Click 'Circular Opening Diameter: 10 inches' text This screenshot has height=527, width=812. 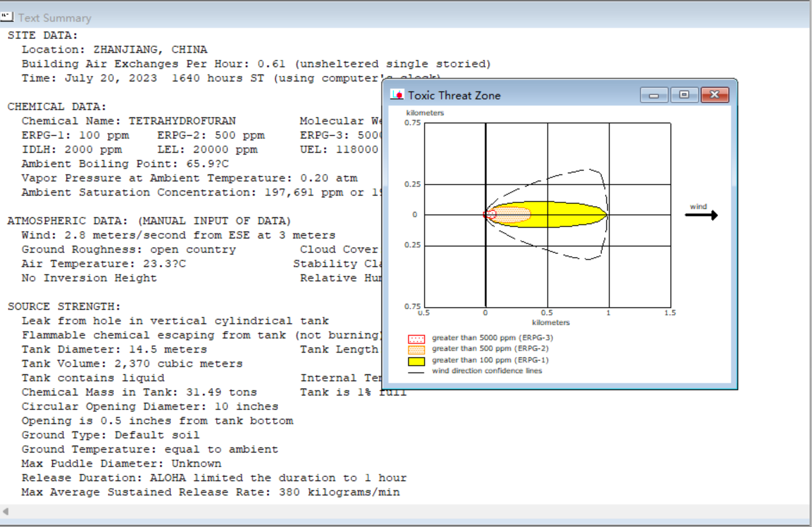coord(151,407)
